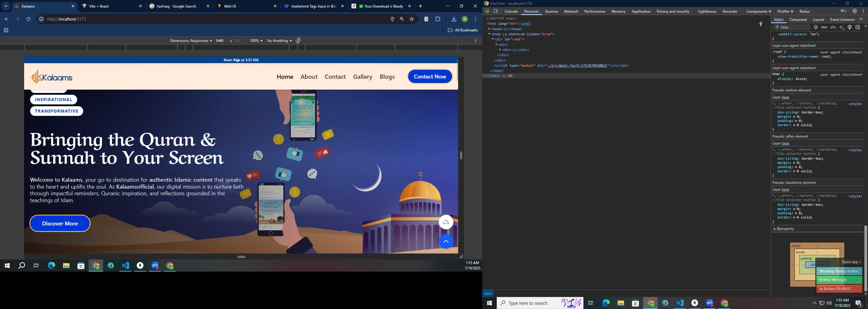Click the scroll-to-top arrow button on page
Image resolution: width=868 pixels, height=309 pixels.
pos(446,241)
